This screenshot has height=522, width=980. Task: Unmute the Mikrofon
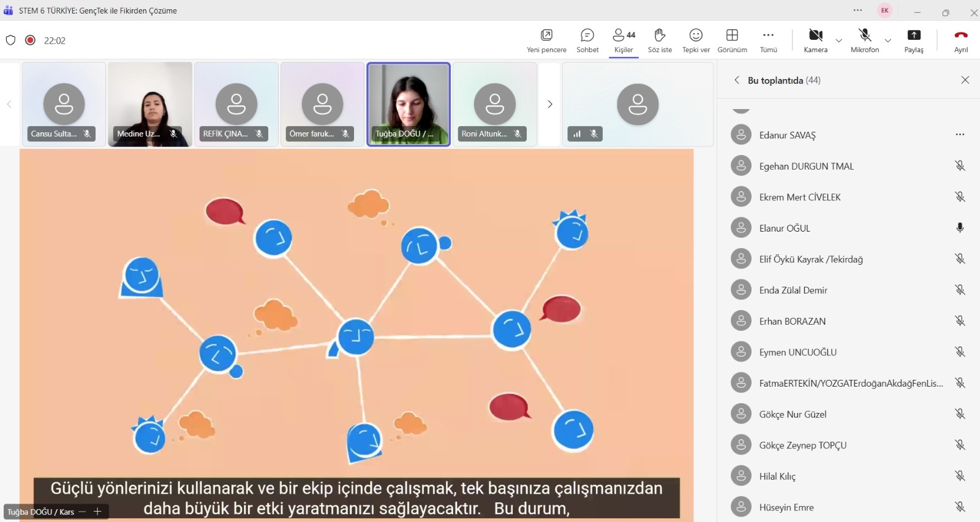(864, 40)
